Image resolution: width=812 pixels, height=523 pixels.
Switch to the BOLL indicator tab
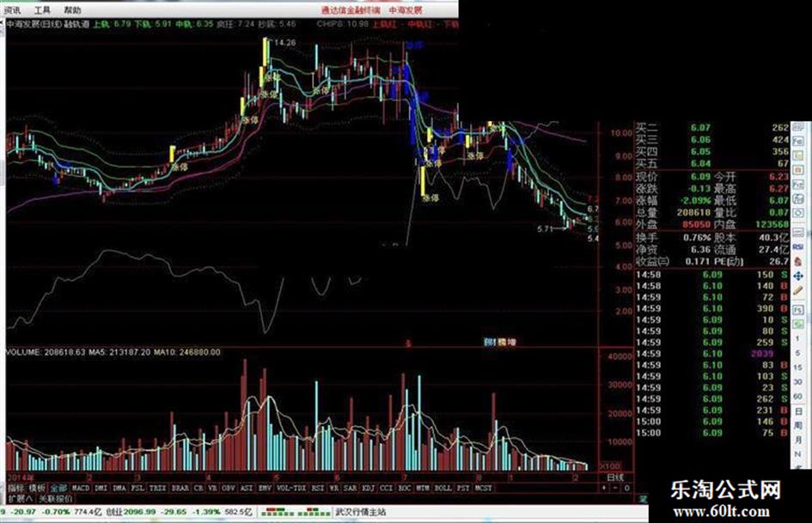click(x=443, y=488)
